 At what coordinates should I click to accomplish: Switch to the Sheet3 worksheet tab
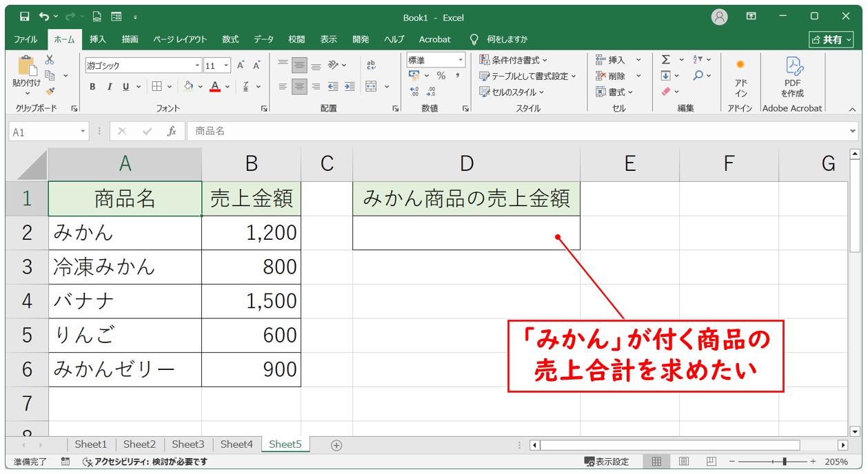click(188, 444)
